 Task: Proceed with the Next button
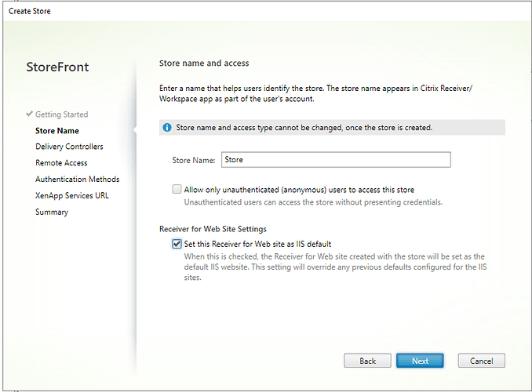420,361
